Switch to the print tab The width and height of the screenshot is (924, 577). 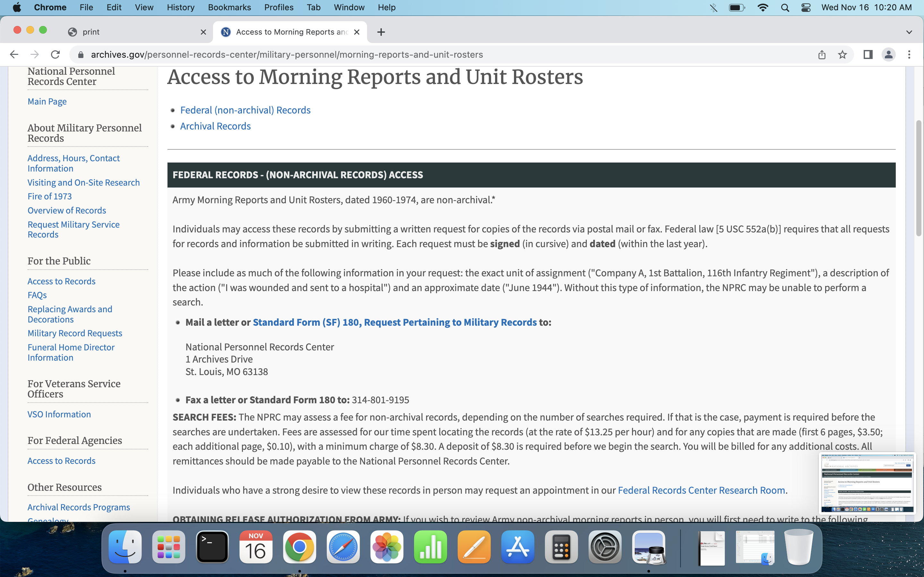click(x=130, y=32)
